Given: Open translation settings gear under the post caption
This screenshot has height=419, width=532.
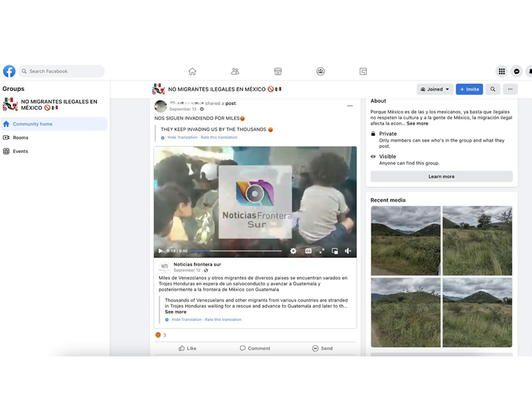Looking at the screenshot, I should [x=163, y=138].
